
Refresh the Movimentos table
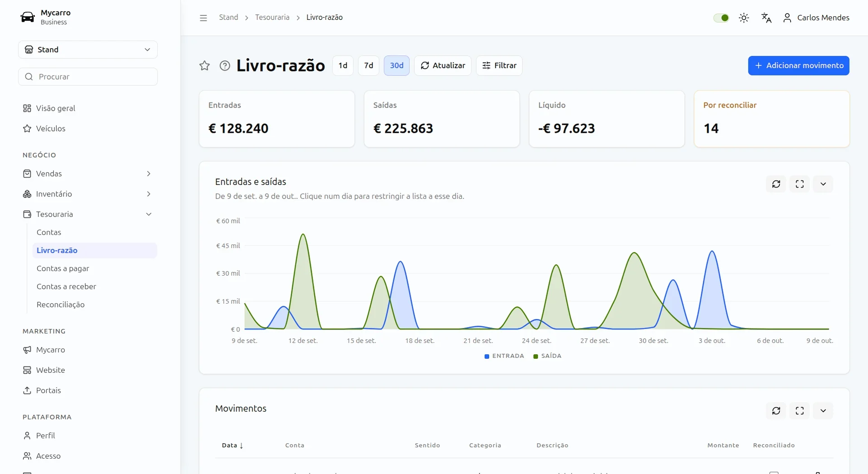[x=776, y=411]
